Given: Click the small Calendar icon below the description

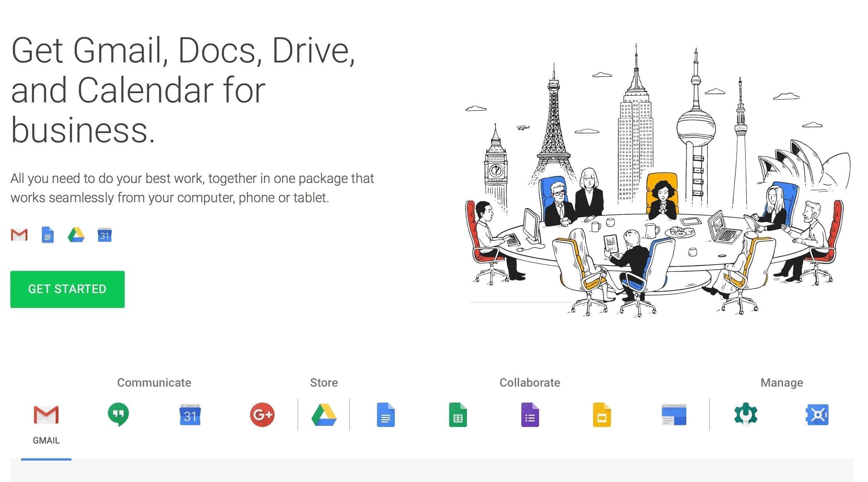Looking at the screenshot, I should [x=105, y=235].
